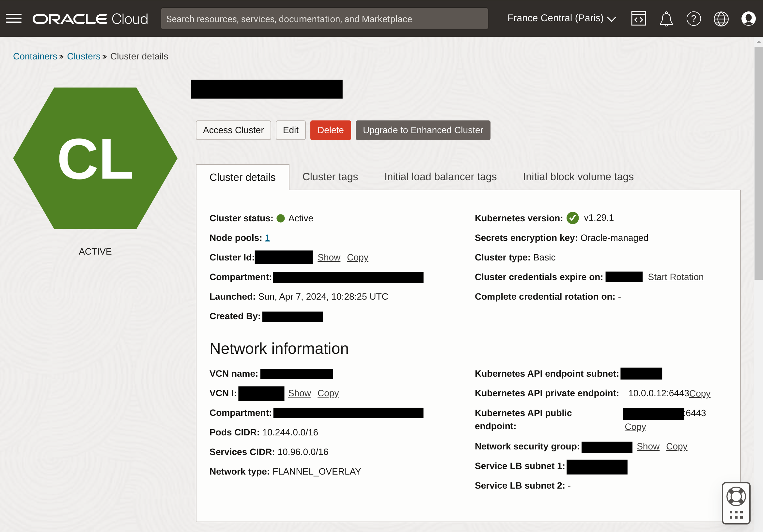The height and width of the screenshot is (532, 763).
Task: Switch to the Cluster tags tab
Action: pyautogui.click(x=330, y=177)
